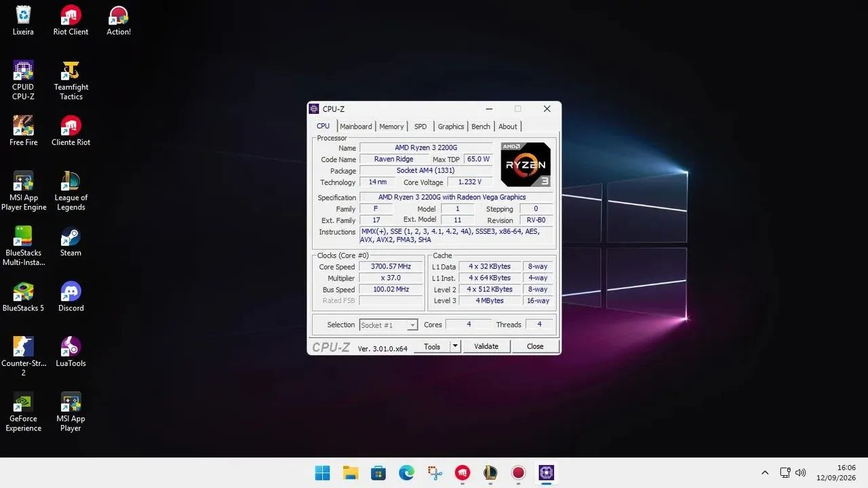This screenshot has height=488, width=868.
Task: Select the Discord desktop shortcut
Action: (71, 297)
